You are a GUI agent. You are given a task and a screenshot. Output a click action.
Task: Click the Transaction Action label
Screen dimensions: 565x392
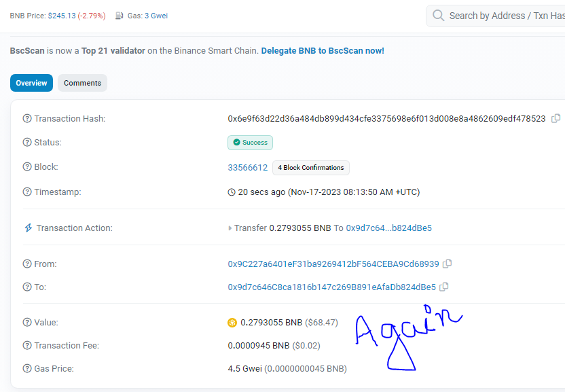pyautogui.click(x=74, y=228)
